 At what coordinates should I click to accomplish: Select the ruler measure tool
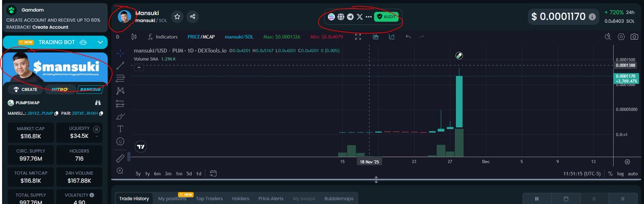click(x=121, y=158)
